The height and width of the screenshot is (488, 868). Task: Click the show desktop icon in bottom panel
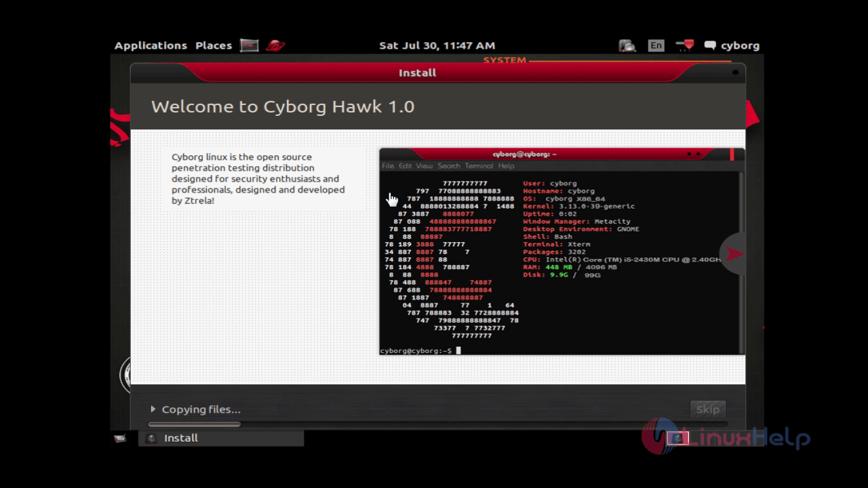(120, 438)
